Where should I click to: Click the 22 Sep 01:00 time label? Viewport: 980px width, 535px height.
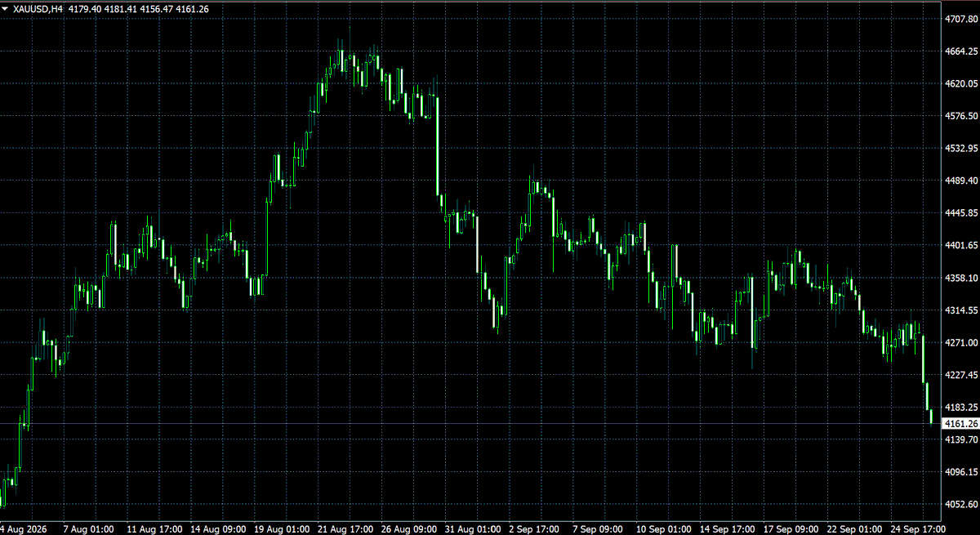[855, 528]
